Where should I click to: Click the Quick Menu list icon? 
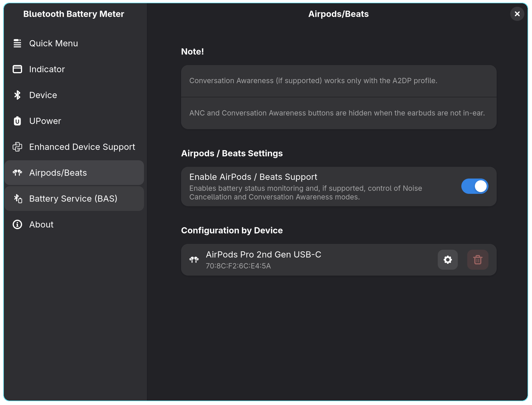click(x=17, y=43)
